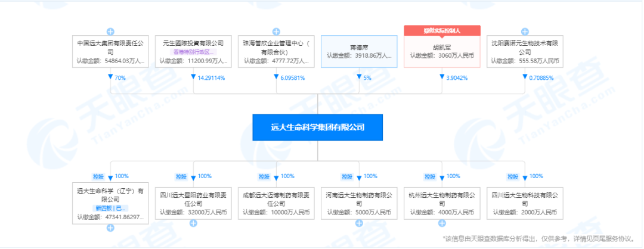Screen dimensions: 644x249
Task: Expand shareholders above 中国远大集团有限责任公司
Action: (x=110, y=32)
